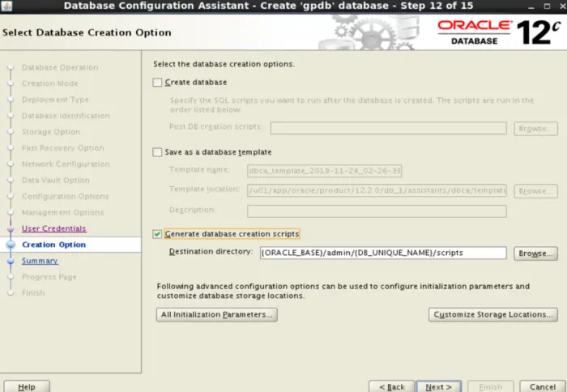
Task: Click the Destination directory input field
Action: (x=383, y=253)
